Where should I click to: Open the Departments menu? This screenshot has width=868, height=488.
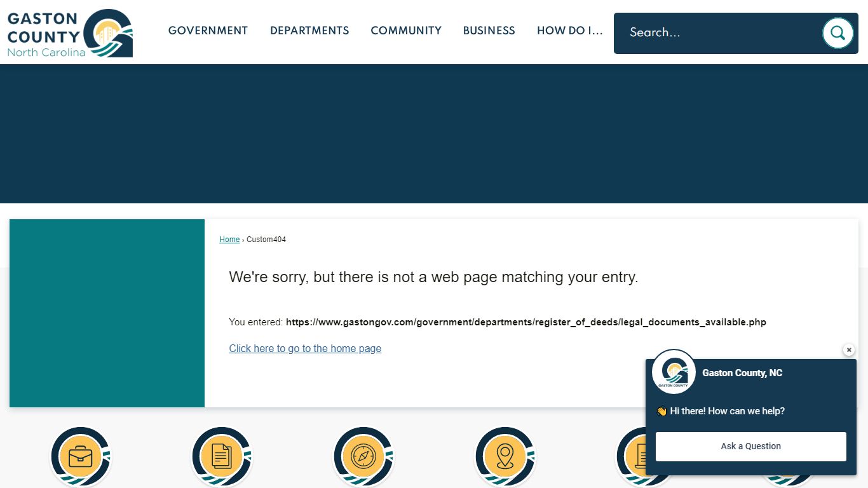(309, 30)
